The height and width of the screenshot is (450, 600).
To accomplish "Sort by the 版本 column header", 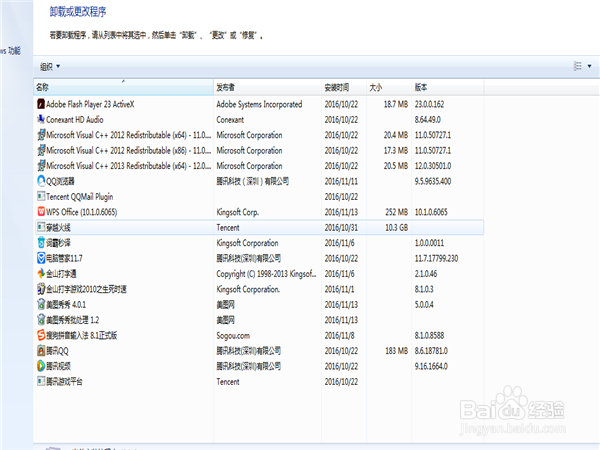I will coord(448,87).
